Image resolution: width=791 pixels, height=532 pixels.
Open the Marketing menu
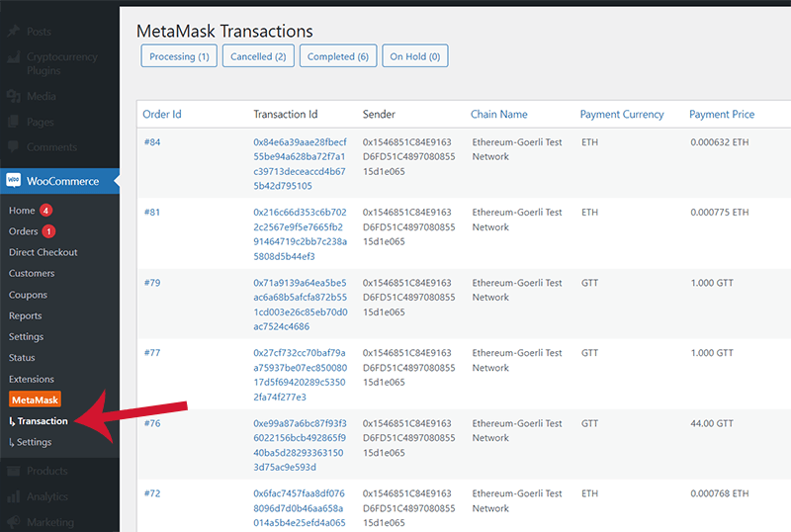click(x=50, y=522)
